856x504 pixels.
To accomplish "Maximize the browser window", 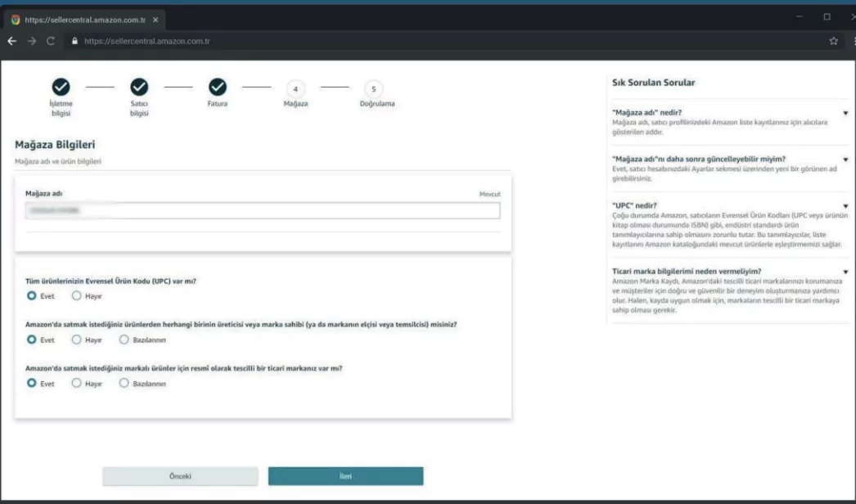I will (x=827, y=17).
